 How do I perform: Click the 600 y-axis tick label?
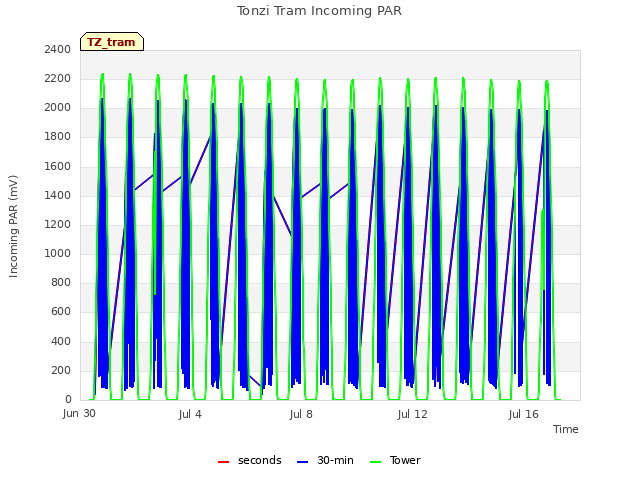61,311
